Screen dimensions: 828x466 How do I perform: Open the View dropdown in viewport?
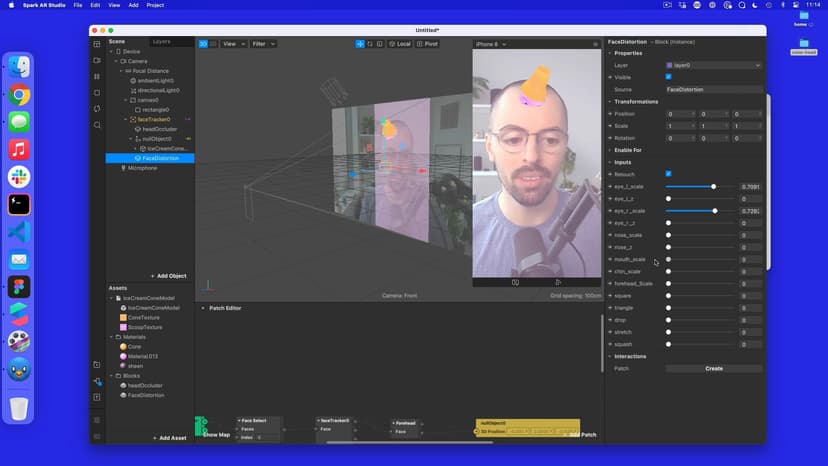click(x=234, y=44)
